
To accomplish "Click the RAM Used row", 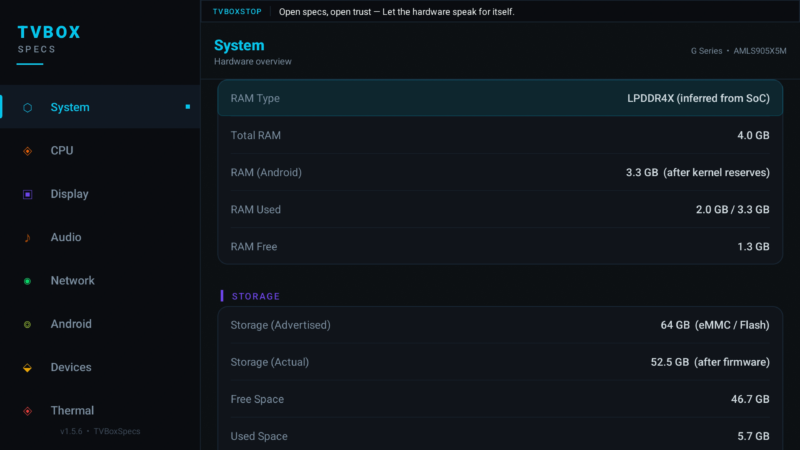I will [500, 209].
